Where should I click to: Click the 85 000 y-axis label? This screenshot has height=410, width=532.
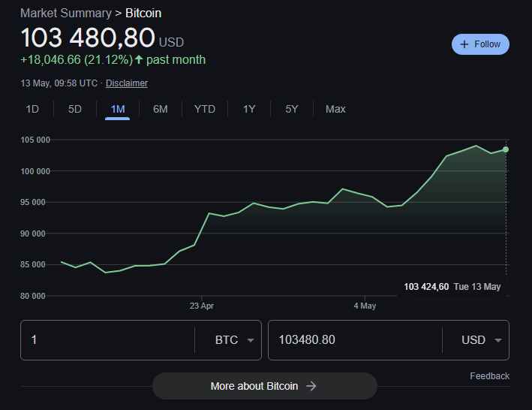[33, 264]
